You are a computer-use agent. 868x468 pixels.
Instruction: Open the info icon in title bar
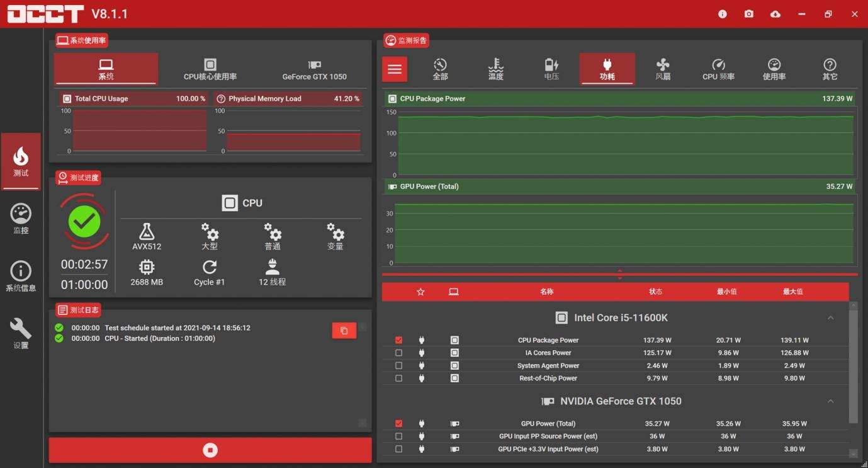click(x=722, y=14)
